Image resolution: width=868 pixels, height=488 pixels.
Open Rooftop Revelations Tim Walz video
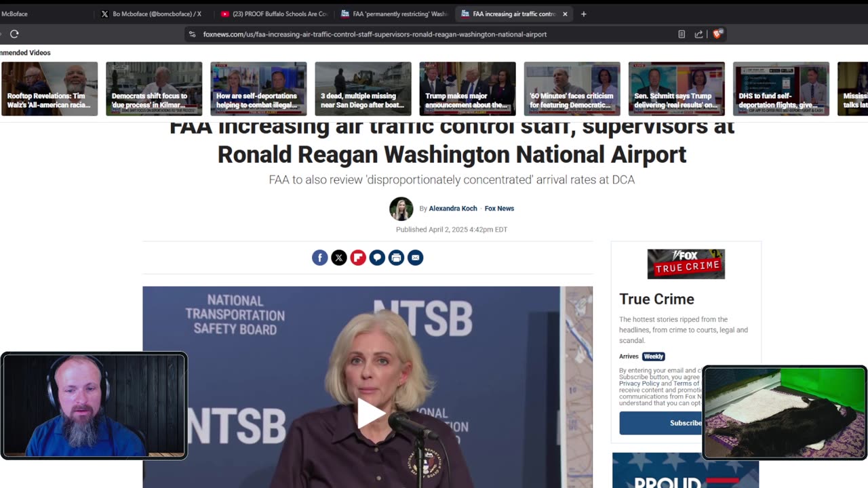point(50,89)
